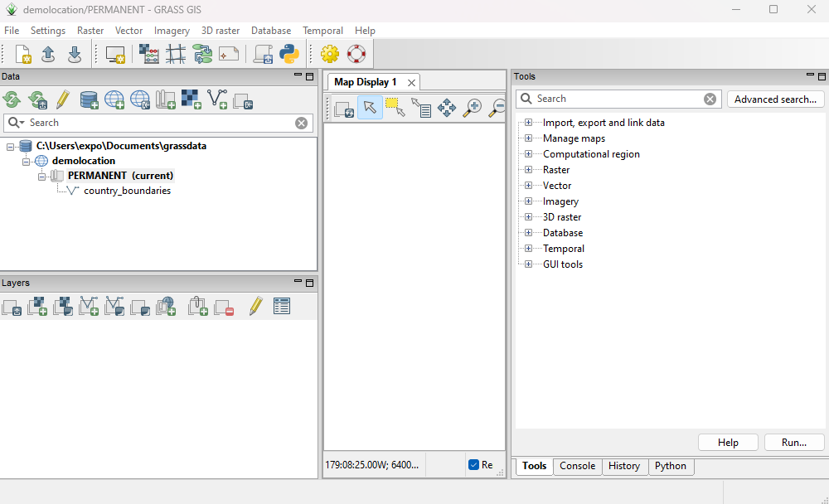This screenshot has height=504, width=829.
Task: Click the Pan tool in Map Display
Action: (x=447, y=108)
